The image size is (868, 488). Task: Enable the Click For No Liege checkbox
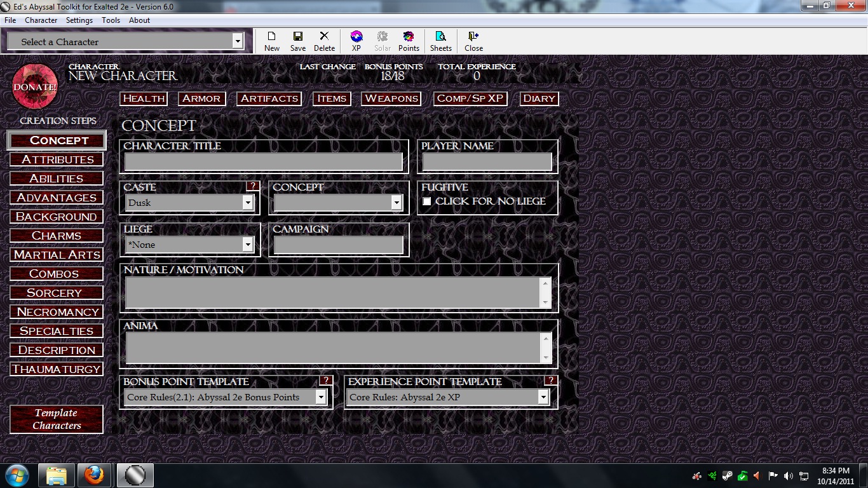click(427, 201)
